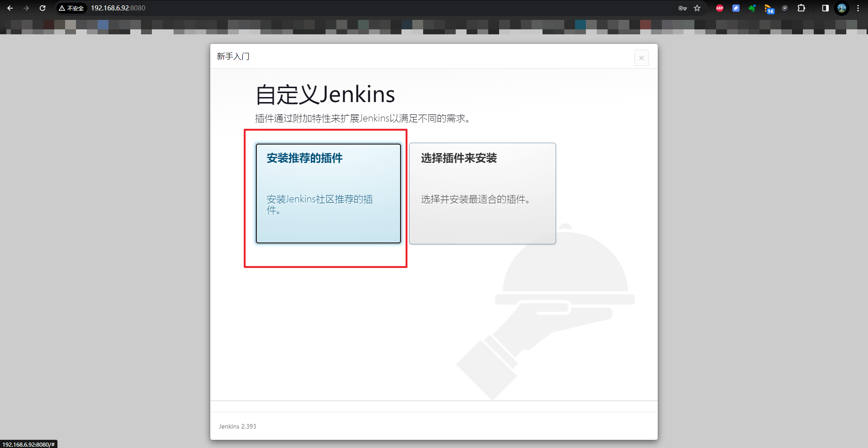Toggle the browser side panel
868x448 pixels.
(x=825, y=8)
